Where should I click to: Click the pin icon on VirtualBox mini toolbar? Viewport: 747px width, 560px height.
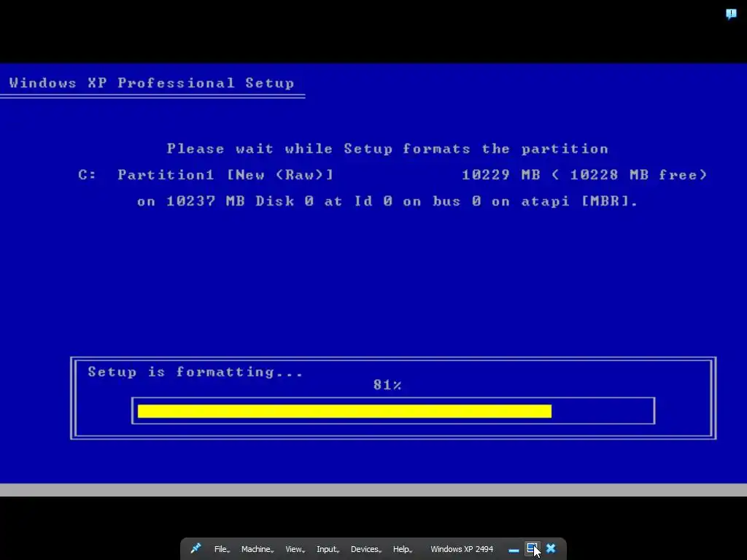(196, 548)
